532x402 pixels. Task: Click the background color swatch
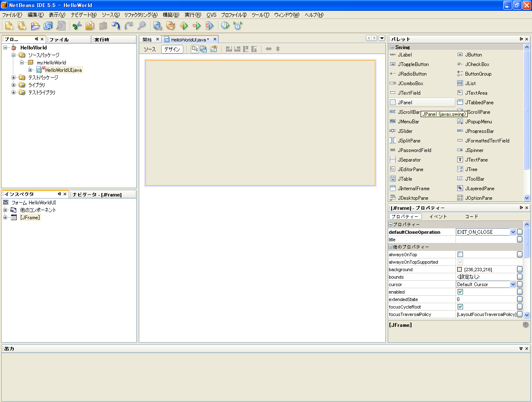[x=460, y=270]
